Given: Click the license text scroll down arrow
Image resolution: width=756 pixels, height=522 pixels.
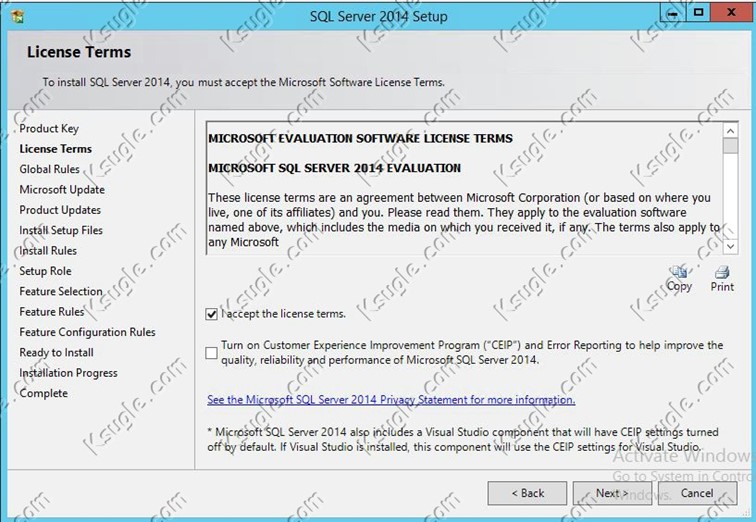Looking at the screenshot, I should 730,246.
